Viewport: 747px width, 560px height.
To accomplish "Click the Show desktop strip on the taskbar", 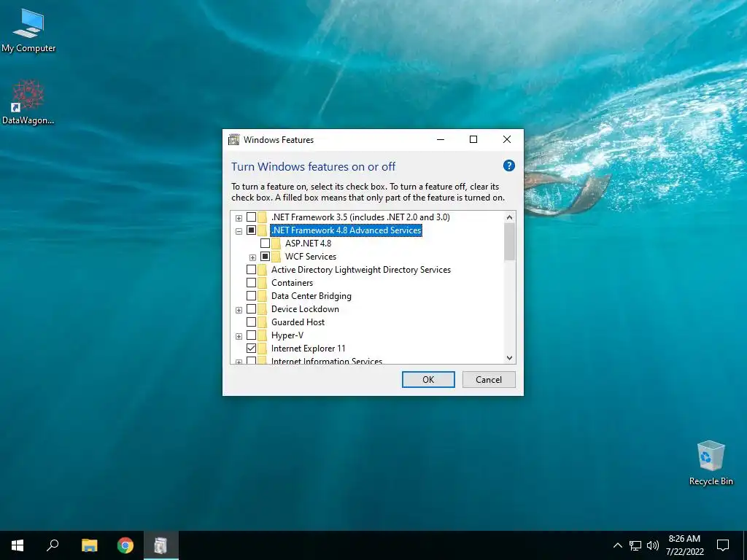I will 745,545.
